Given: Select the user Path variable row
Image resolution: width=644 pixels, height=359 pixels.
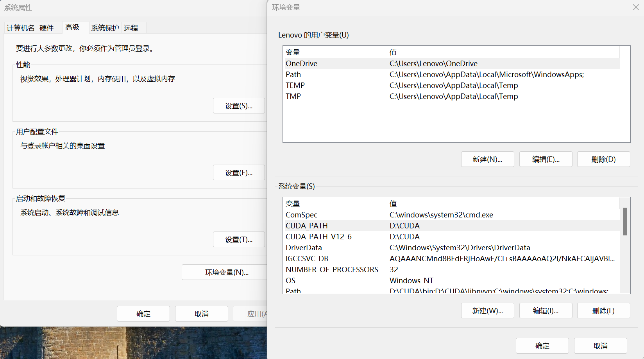Looking at the screenshot, I should [451, 74].
